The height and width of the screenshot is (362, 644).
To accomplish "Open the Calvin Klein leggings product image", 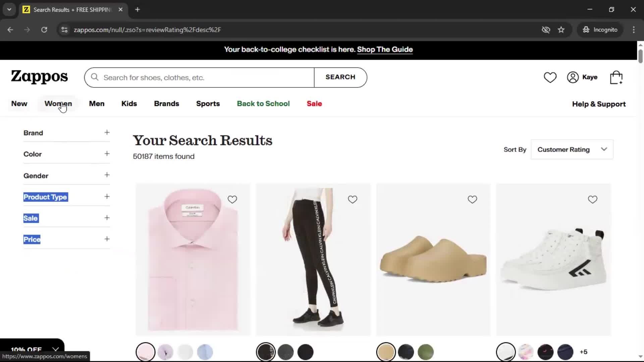I will 313,260.
